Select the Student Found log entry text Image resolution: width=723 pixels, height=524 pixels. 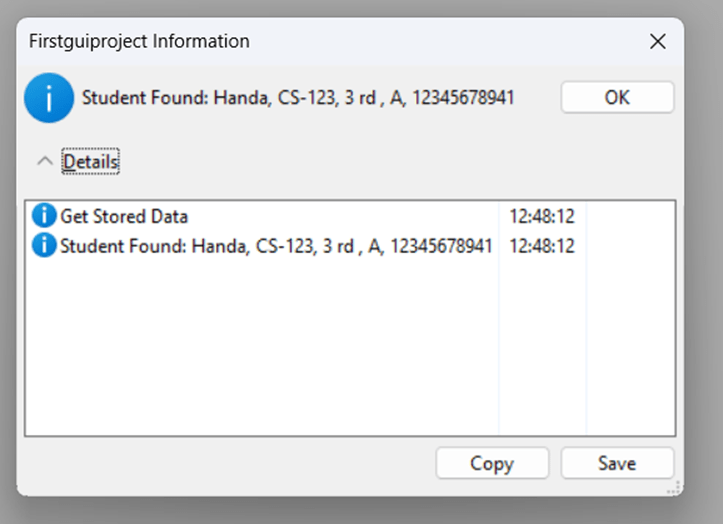tap(276, 246)
